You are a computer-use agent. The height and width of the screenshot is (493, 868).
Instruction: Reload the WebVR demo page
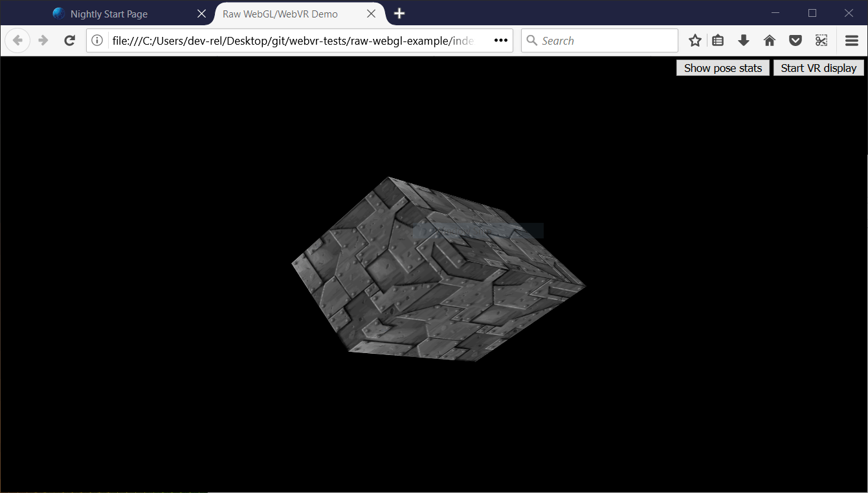coord(69,40)
